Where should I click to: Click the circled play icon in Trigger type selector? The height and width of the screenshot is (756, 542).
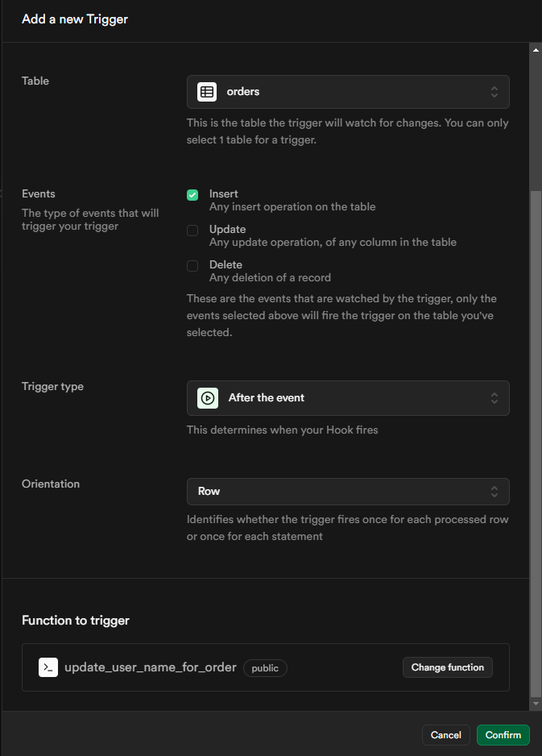(x=207, y=397)
